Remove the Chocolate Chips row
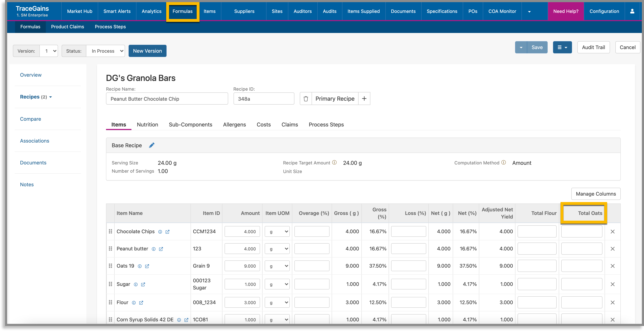Viewport: 644px width, 331px height. click(x=612, y=231)
